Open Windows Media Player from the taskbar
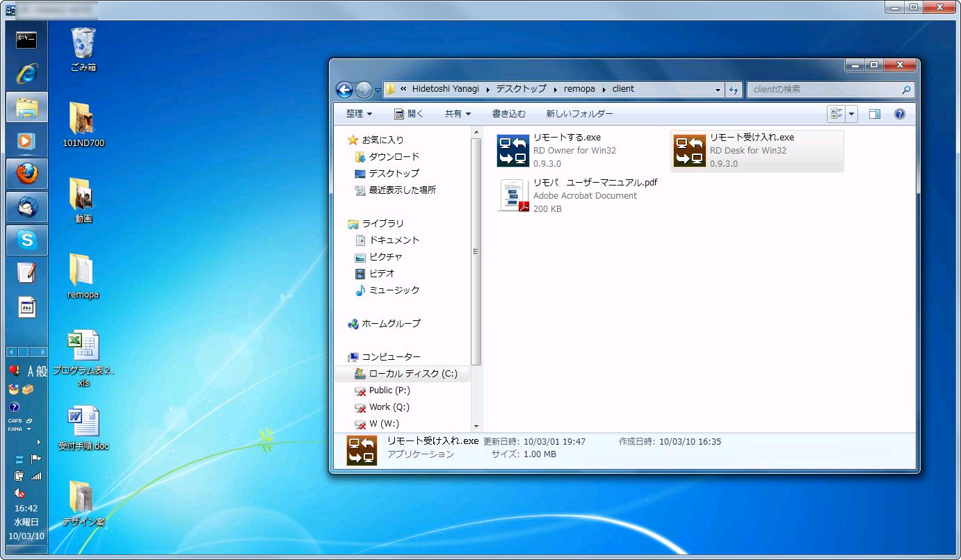Screen dimensions: 961x560 (26, 140)
